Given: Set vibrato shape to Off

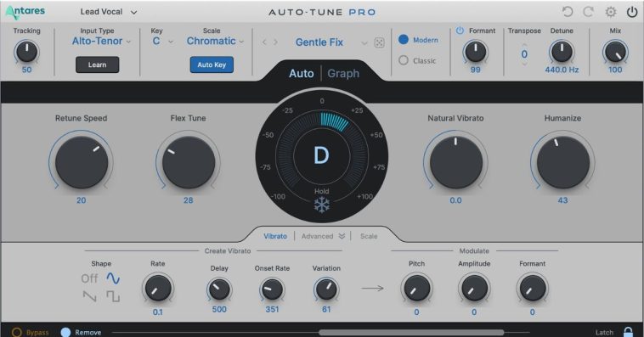Looking at the screenshot, I should (x=89, y=278).
